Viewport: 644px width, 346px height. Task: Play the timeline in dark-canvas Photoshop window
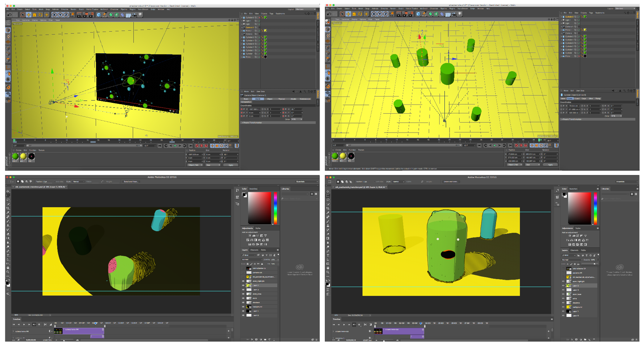(24, 324)
